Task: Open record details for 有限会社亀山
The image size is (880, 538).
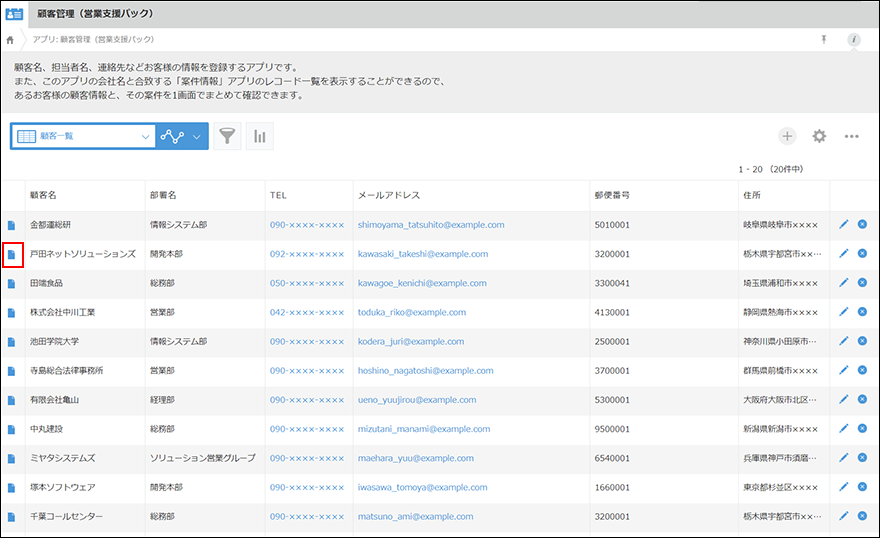Action: click(11, 400)
